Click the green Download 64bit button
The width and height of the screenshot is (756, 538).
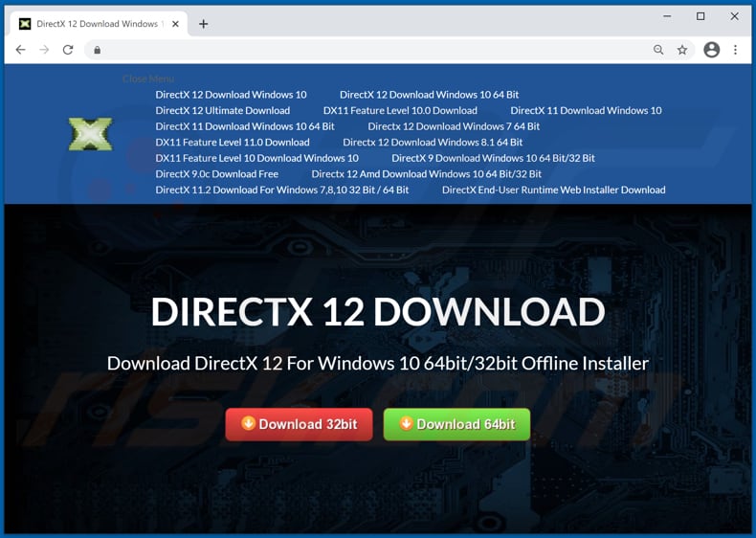coord(456,425)
